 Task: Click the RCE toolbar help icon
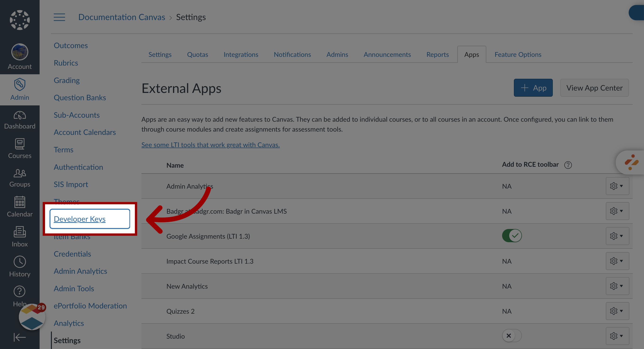[x=568, y=165]
